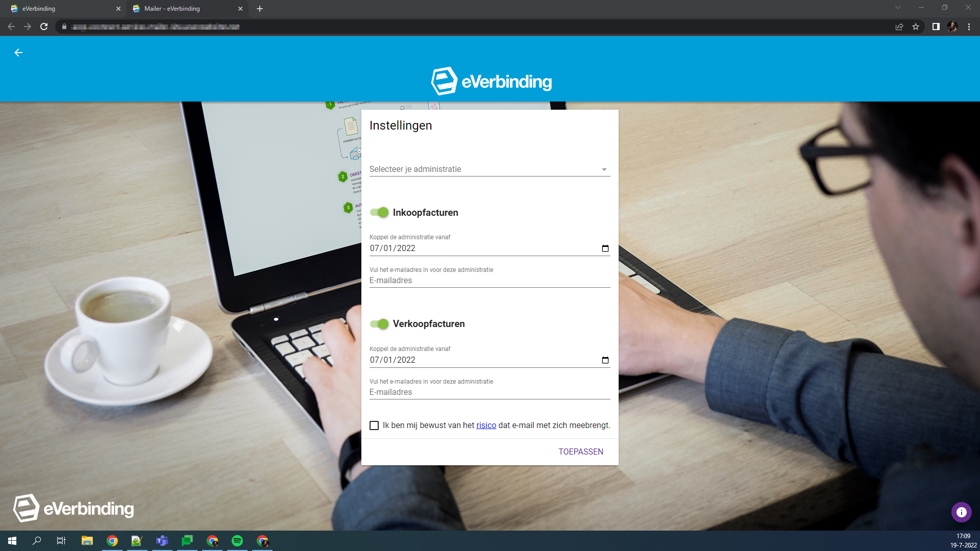Open the tab search chevron in Chrome

pyautogui.click(x=898, y=7)
